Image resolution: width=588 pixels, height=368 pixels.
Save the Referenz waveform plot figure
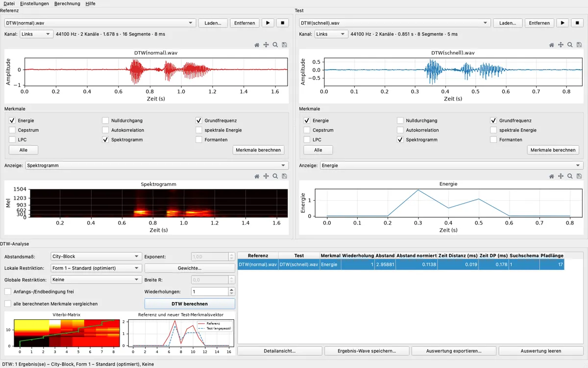[x=285, y=45]
